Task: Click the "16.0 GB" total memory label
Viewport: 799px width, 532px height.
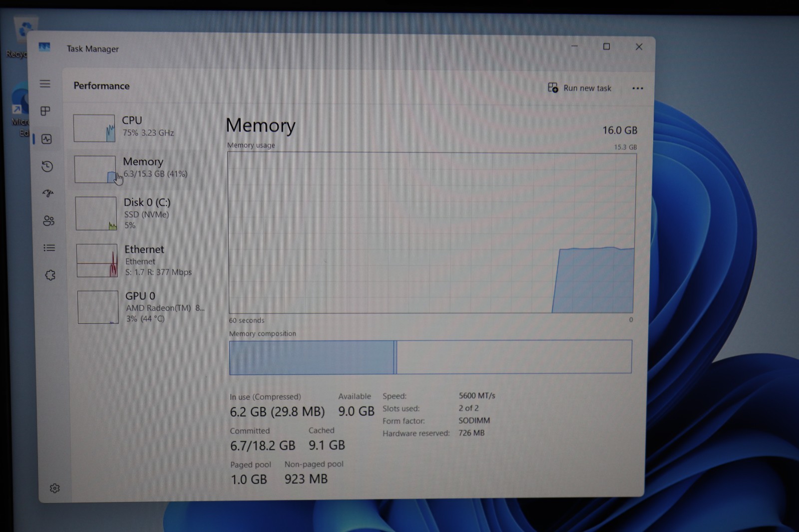Action: pyautogui.click(x=620, y=130)
